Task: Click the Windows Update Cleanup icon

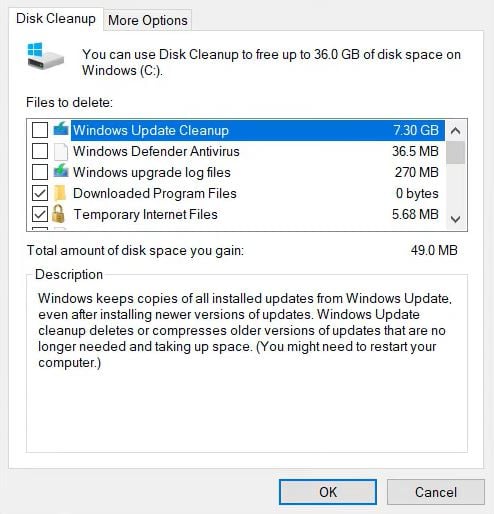Action: pyautogui.click(x=61, y=129)
